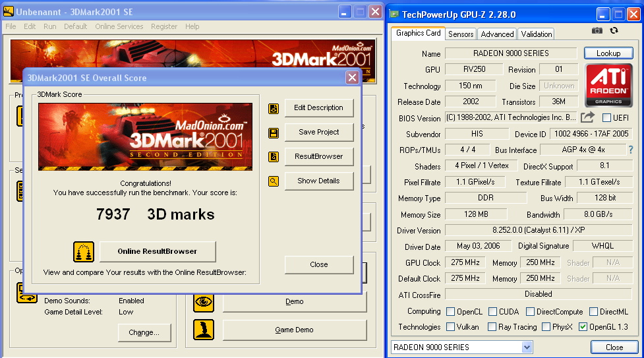
Task: Take a GPU-Z screenshot with camera icon
Action: (597, 31)
